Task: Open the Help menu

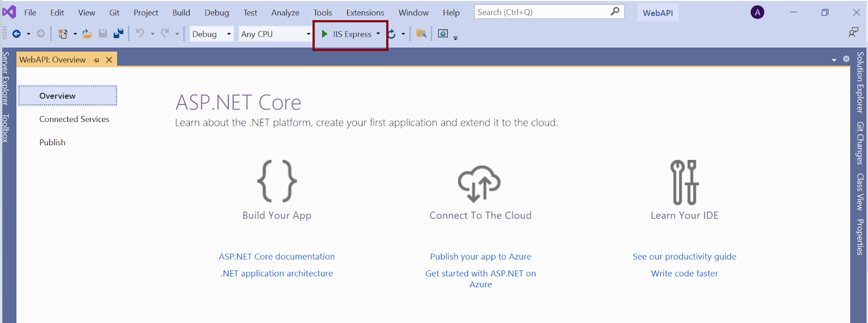Action: point(451,12)
